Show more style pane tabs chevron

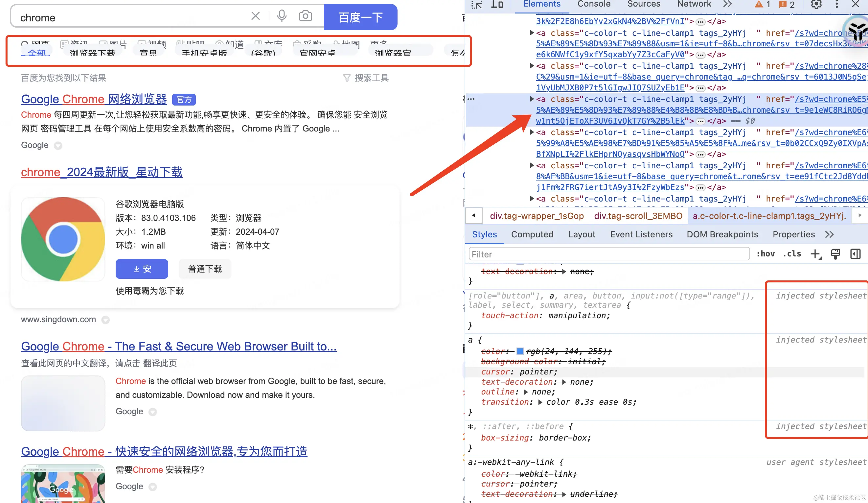[x=830, y=235]
